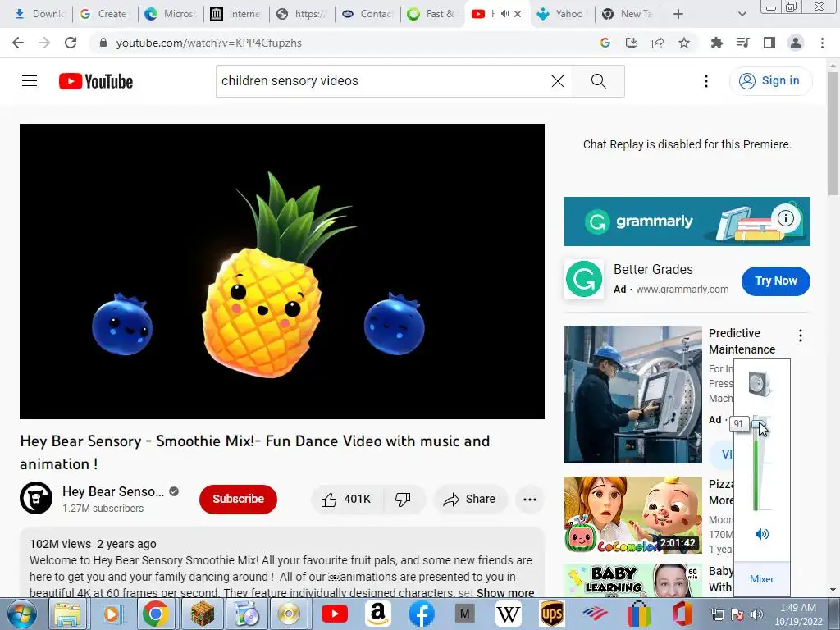Run search with the magnifier button
The image size is (840, 630).
598,81
